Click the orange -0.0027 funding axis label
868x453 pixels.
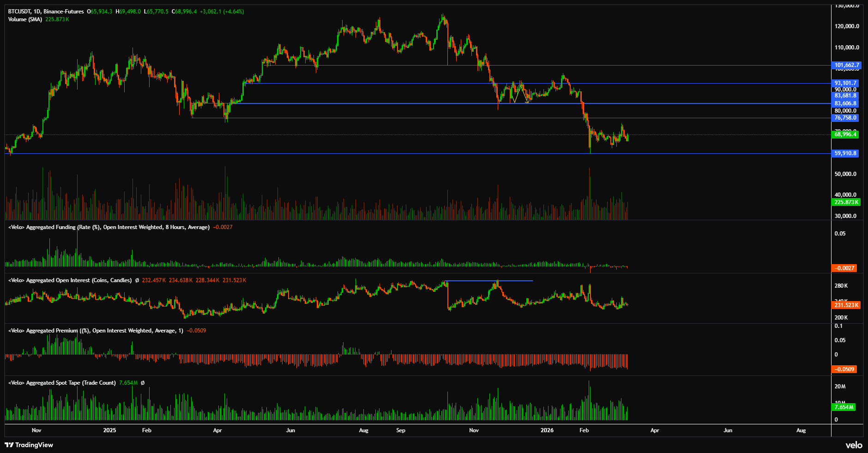844,268
